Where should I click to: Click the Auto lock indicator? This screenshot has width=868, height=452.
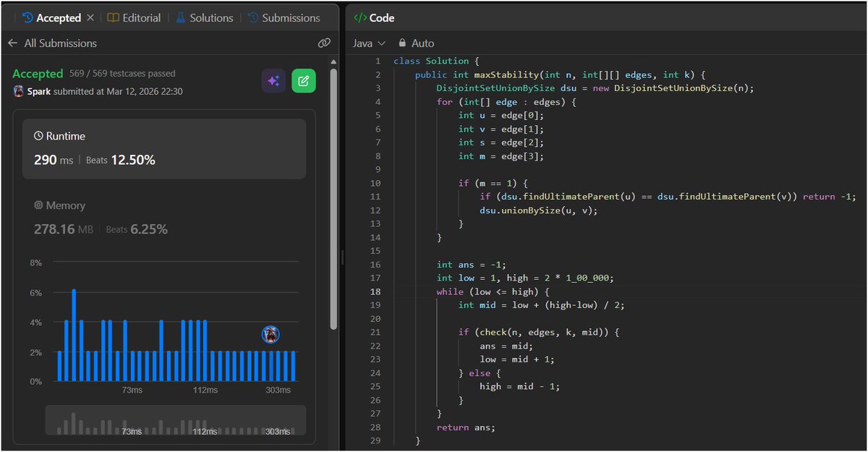click(x=416, y=43)
